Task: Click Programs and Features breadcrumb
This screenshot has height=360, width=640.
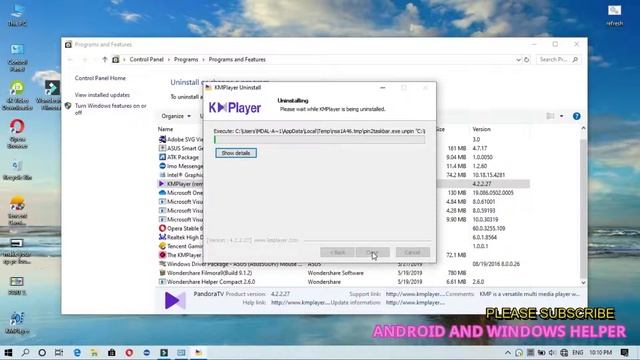Action: (x=237, y=60)
